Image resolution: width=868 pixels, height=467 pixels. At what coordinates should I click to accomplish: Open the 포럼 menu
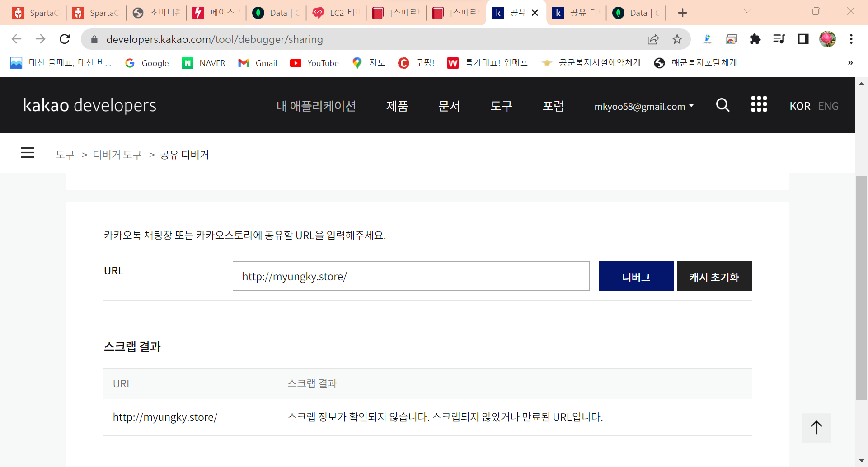[554, 106]
